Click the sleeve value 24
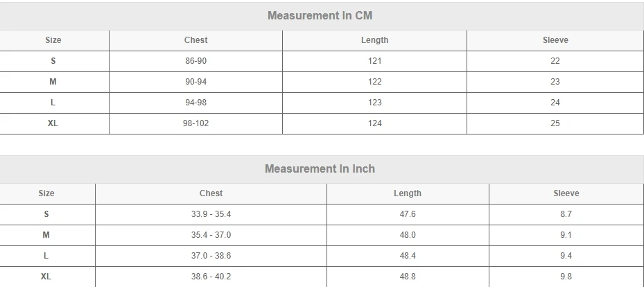 point(555,103)
